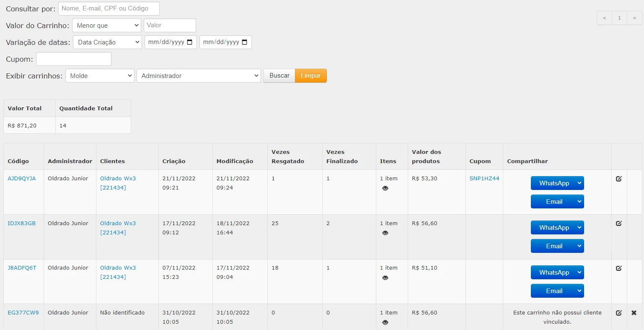
Task: Click the orange Limpar button
Action: pyautogui.click(x=311, y=76)
